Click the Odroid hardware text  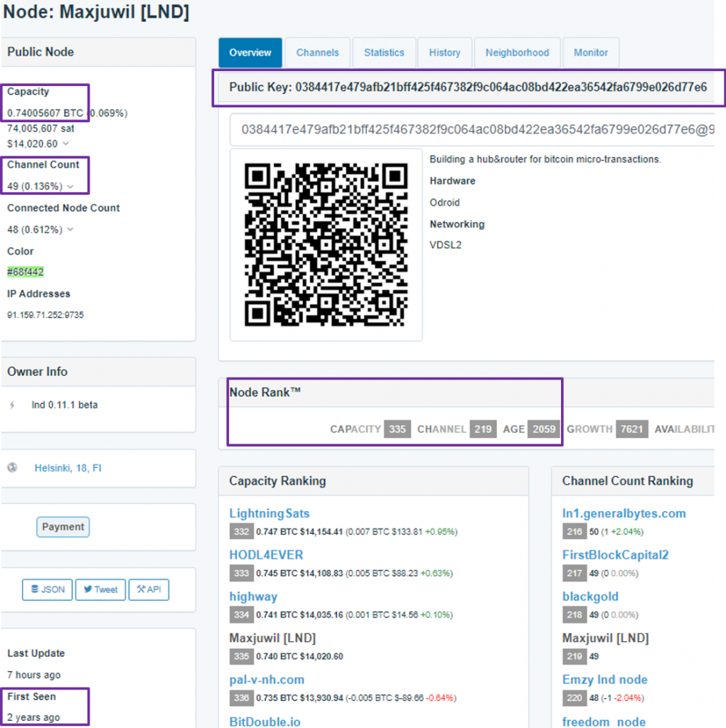(444, 203)
